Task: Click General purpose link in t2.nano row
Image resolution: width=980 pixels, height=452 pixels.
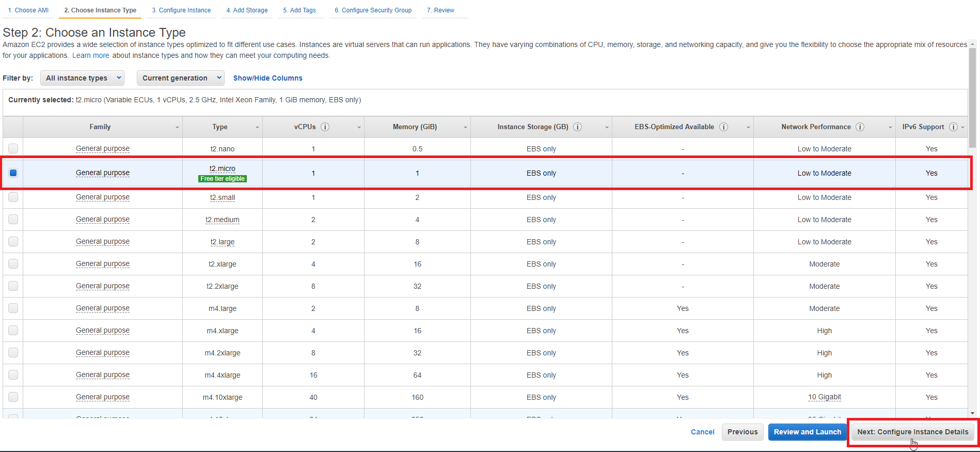Action: tap(103, 148)
